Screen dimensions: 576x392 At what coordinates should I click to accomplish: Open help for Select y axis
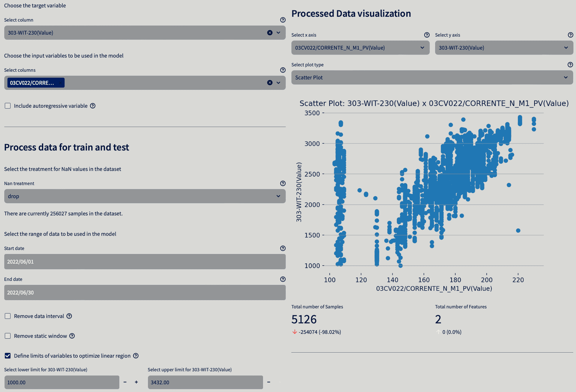pyautogui.click(x=570, y=35)
